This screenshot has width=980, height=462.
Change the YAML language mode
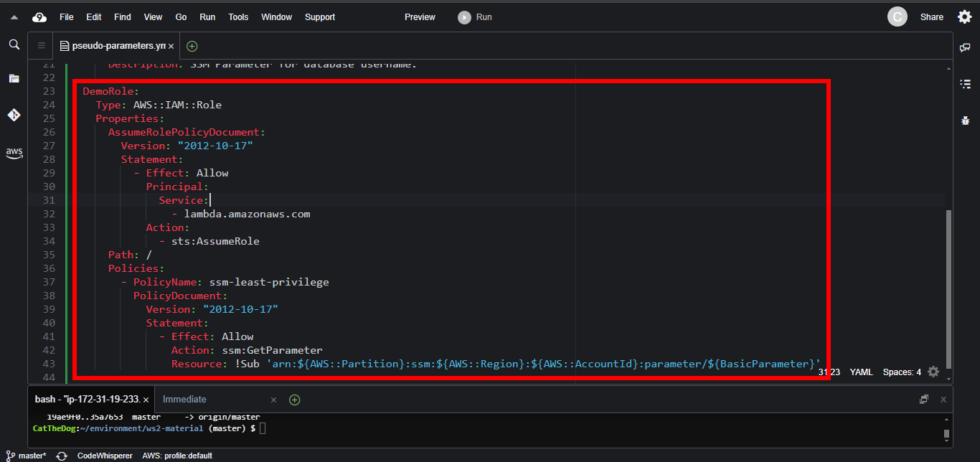[860, 372]
